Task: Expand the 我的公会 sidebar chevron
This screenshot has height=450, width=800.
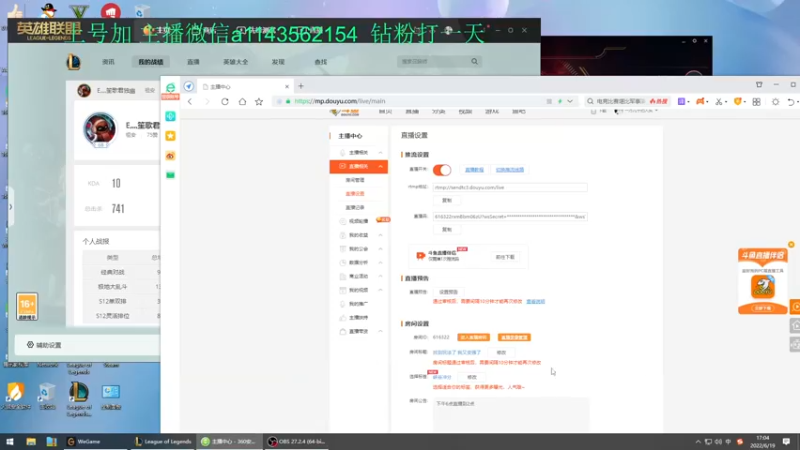Action: click(381, 249)
